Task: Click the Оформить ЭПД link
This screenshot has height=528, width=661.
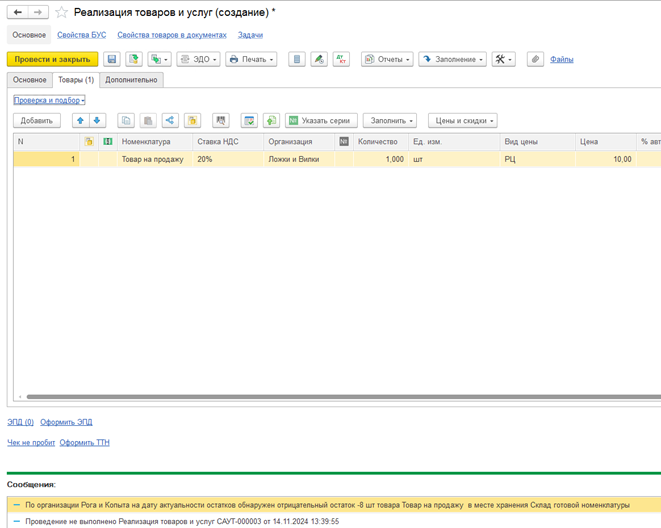Action: point(66,422)
